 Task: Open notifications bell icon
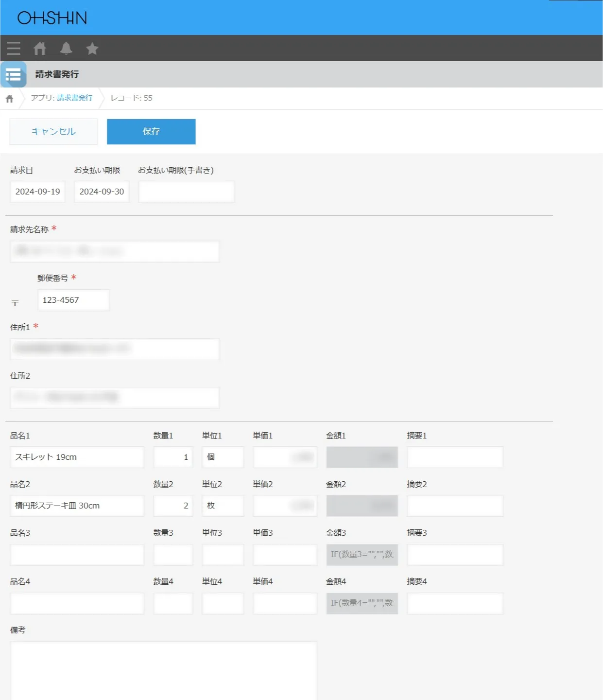pyautogui.click(x=66, y=48)
